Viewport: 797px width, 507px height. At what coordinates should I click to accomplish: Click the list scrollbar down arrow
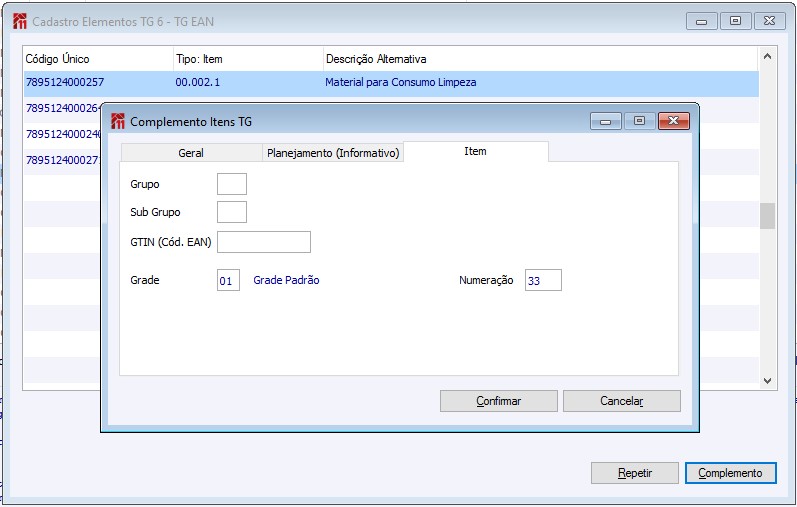[768, 380]
